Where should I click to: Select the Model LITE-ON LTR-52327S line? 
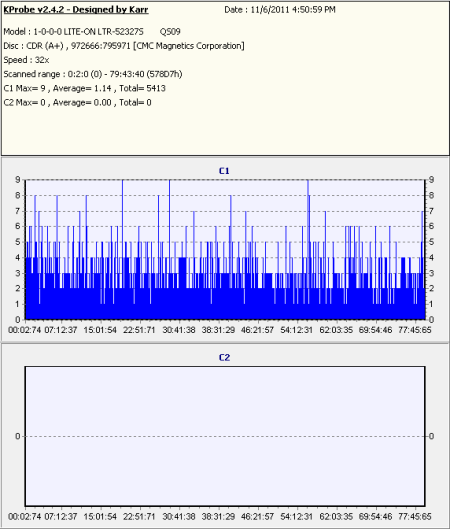(x=92, y=32)
